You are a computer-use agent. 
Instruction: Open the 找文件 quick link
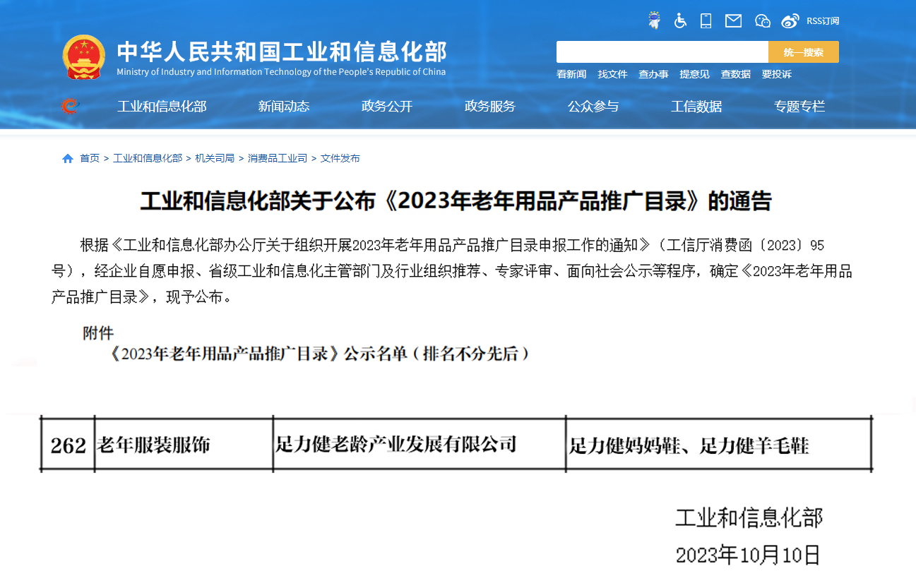tap(612, 74)
